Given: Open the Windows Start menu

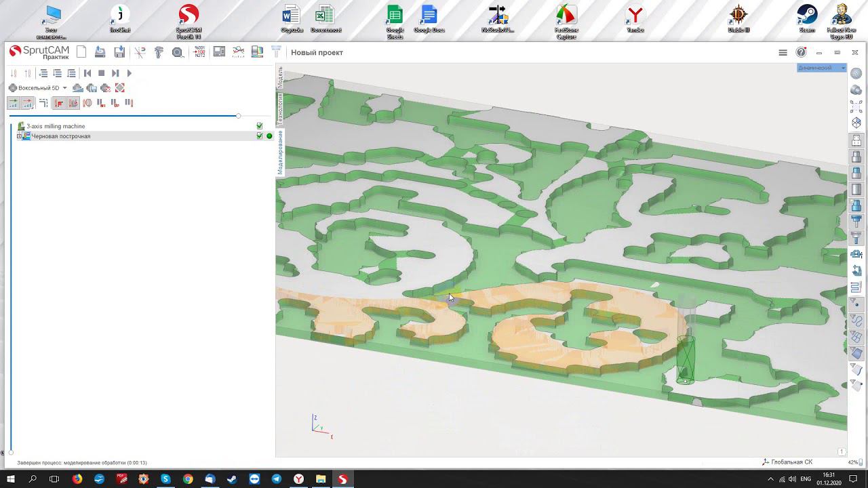Looking at the screenshot, I should [10, 479].
